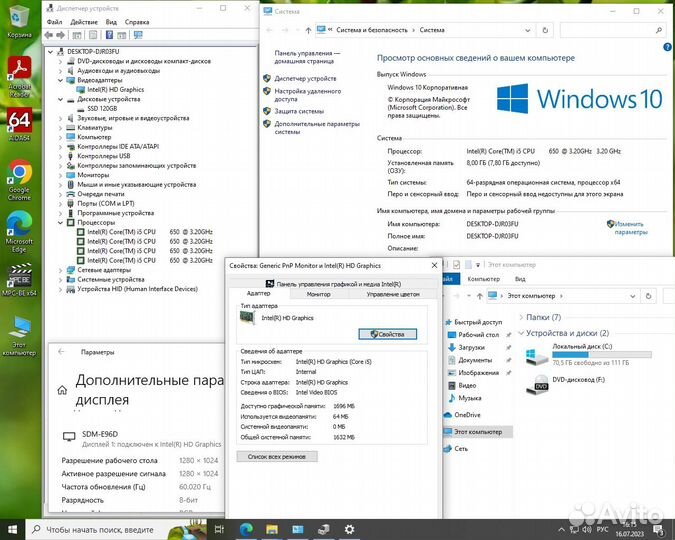Open Task View on taskbar
Image resolution: width=675 pixels, height=540 pixels.
[219, 529]
